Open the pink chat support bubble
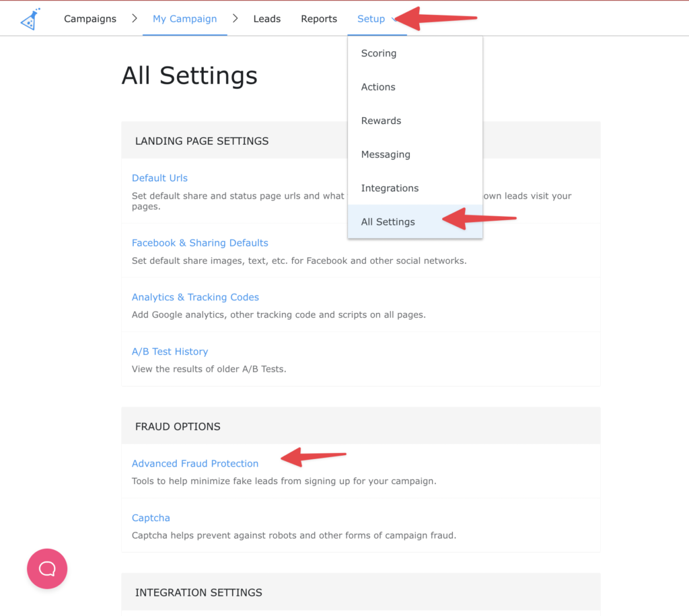This screenshot has height=616, width=689. point(47,568)
